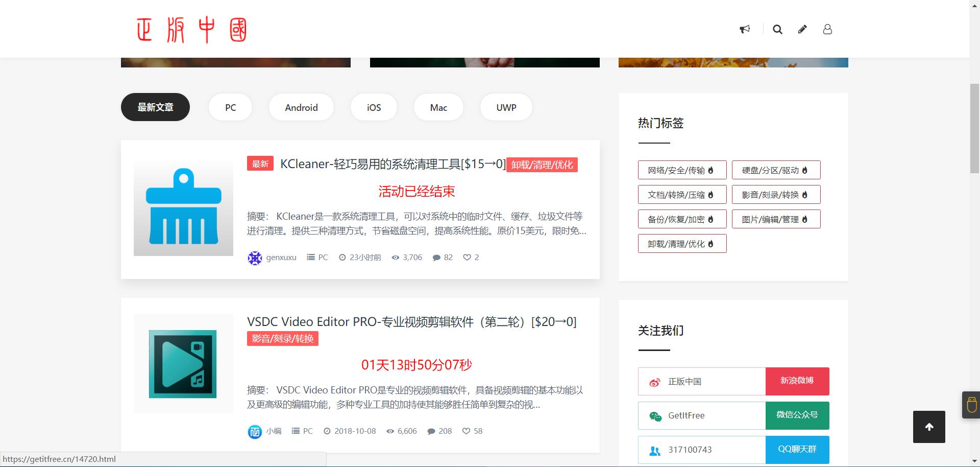
Task: Click the VSDC comment count 208
Action: (439, 431)
